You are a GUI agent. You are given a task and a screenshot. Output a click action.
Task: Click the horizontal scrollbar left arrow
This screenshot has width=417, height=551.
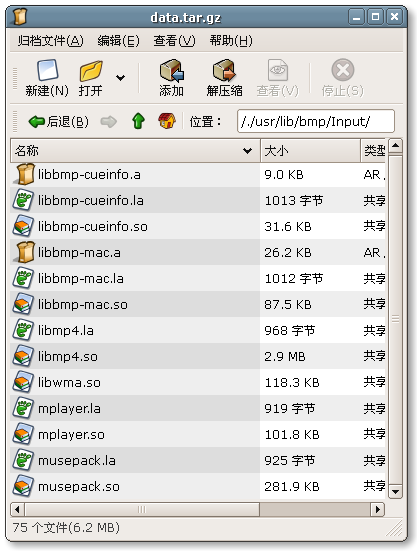click(17, 509)
